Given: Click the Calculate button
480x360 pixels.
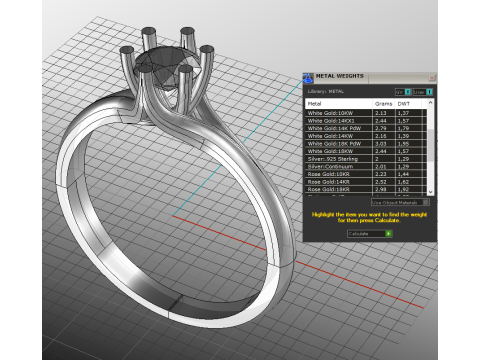Looking at the screenshot, I should pyautogui.click(x=369, y=234).
